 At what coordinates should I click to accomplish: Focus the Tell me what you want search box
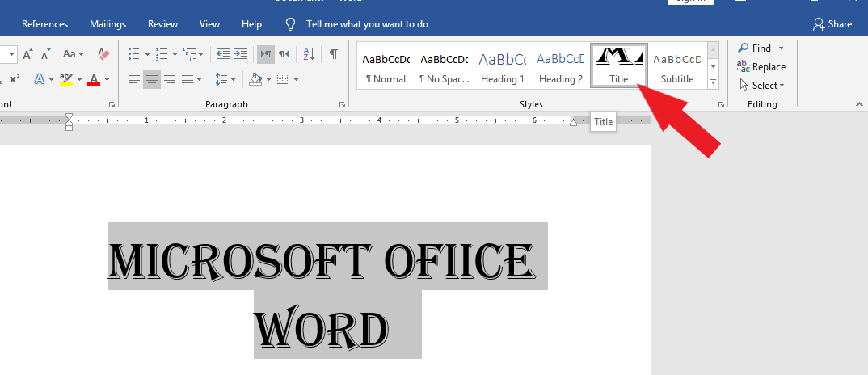[367, 23]
